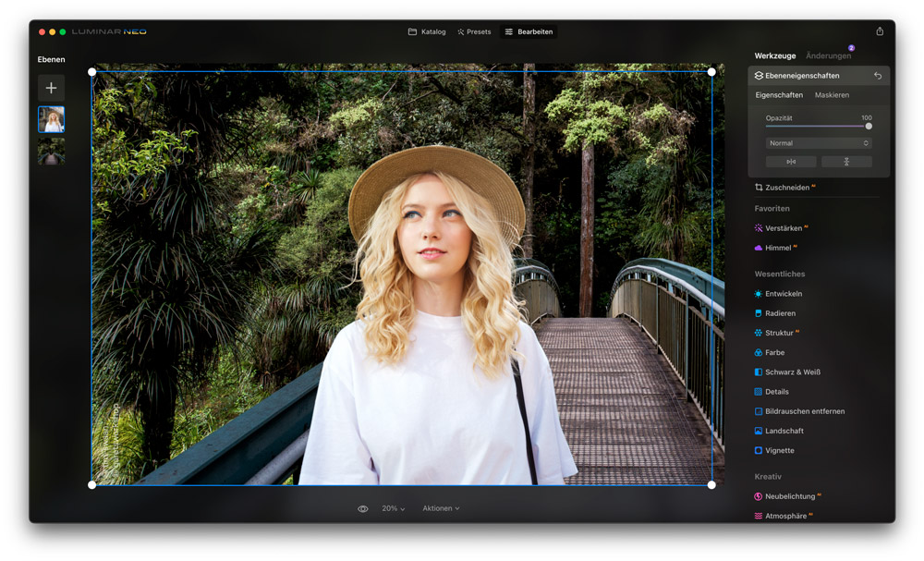924x561 pixels.
Task: Click the Kreativ section heading
Action: click(x=768, y=477)
